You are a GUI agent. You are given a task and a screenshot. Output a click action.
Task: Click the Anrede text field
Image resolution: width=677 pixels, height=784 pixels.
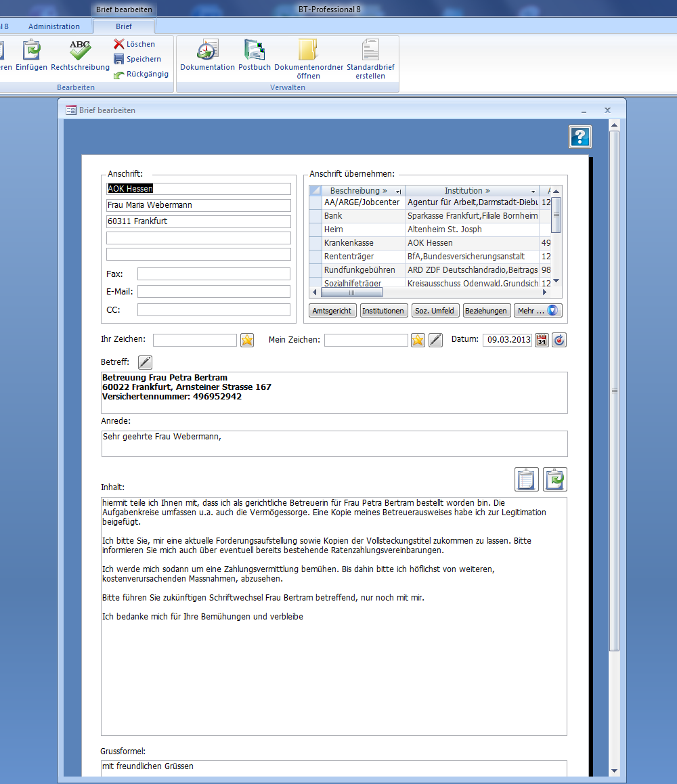tap(334, 443)
